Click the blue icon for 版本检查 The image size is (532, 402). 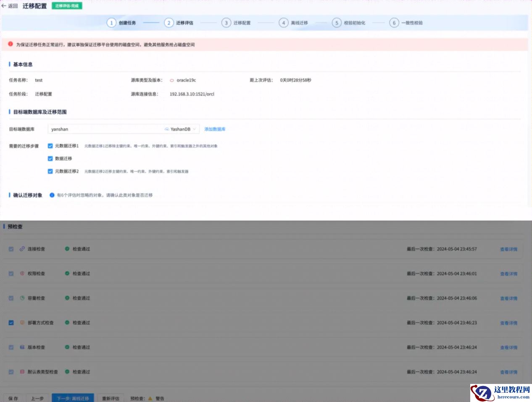(22, 347)
